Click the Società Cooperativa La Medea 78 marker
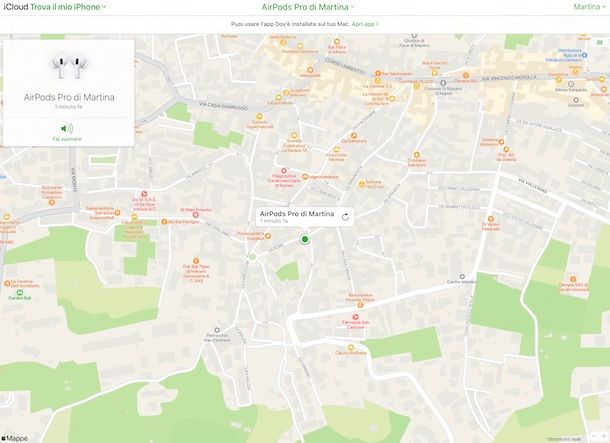The image size is (610, 443). 294,135
